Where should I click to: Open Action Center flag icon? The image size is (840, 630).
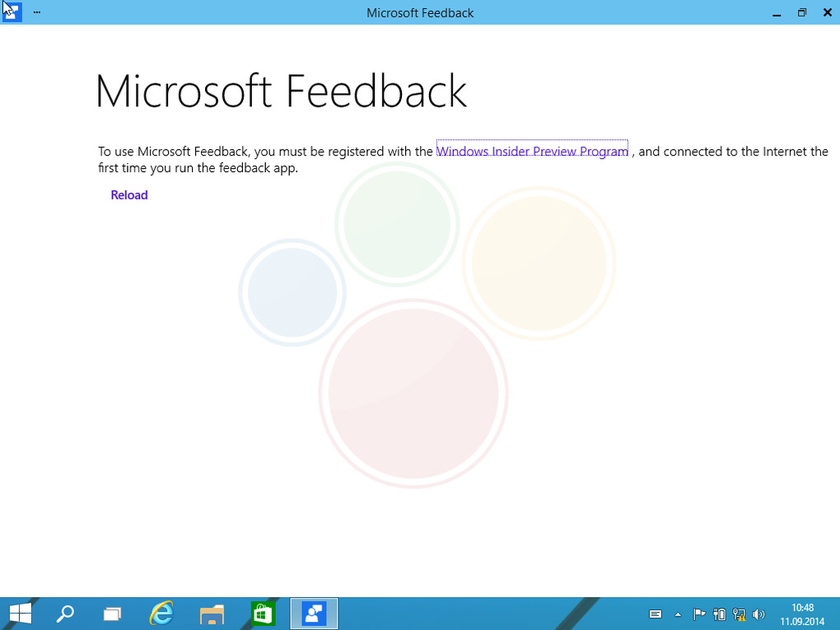[x=699, y=614]
